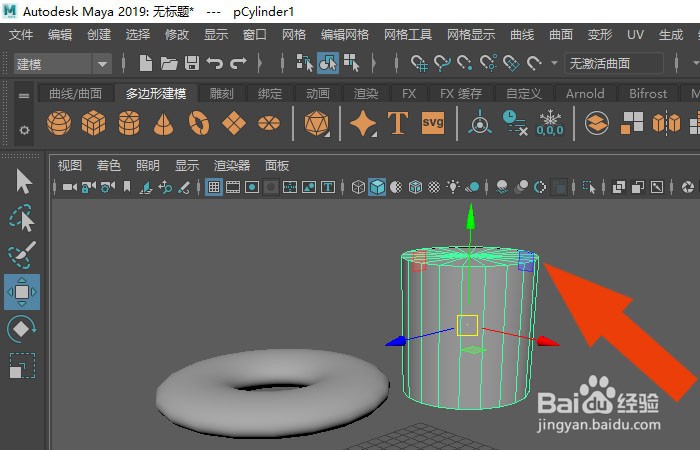Viewport: 700px width, 450px height.
Task: Click the red X-axis move arrow
Action: coord(547,342)
